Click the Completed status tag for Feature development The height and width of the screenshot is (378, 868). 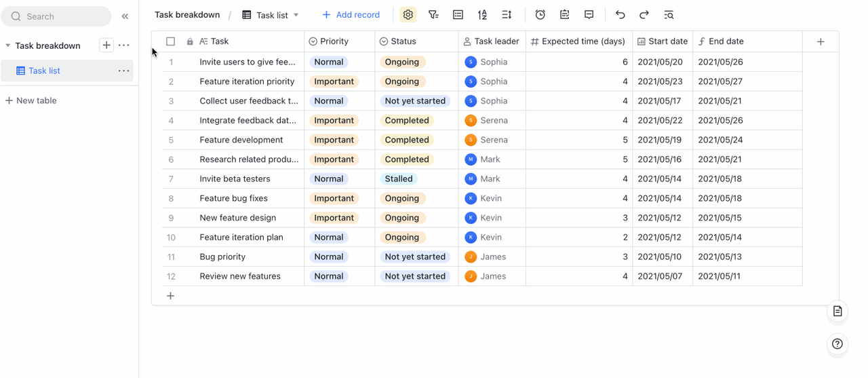point(407,140)
